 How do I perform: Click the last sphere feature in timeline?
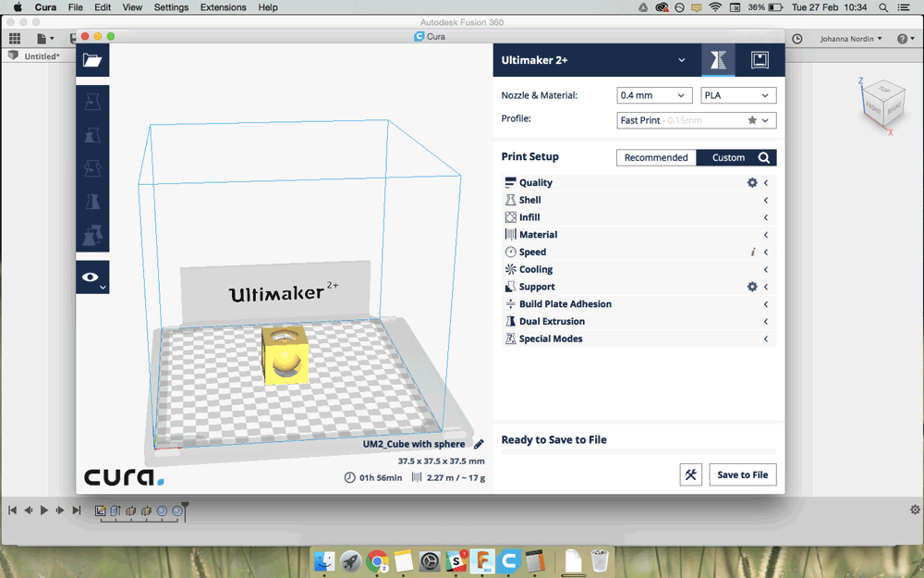(176, 510)
